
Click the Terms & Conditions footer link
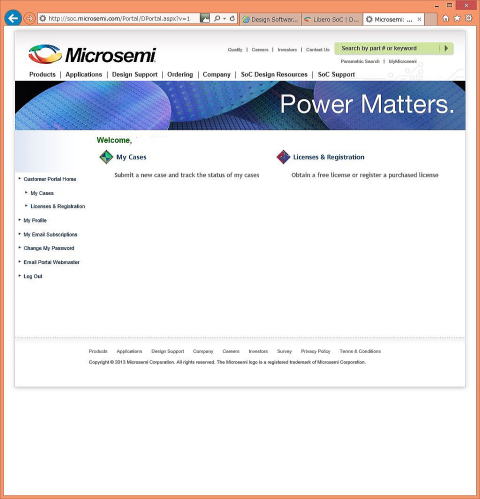[x=360, y=351]
